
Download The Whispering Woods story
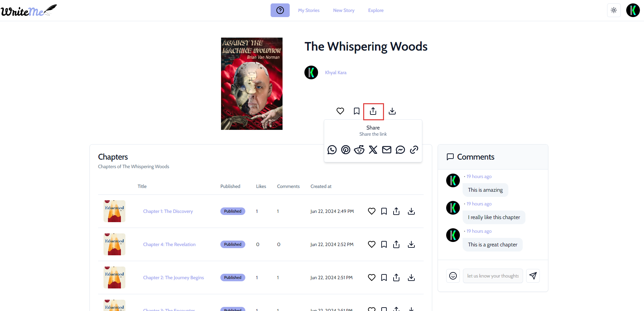click(x=392, y=111)
